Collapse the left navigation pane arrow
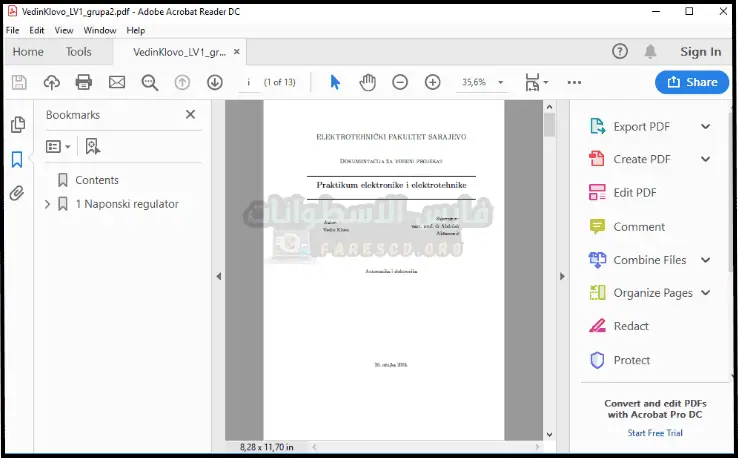 218,276
